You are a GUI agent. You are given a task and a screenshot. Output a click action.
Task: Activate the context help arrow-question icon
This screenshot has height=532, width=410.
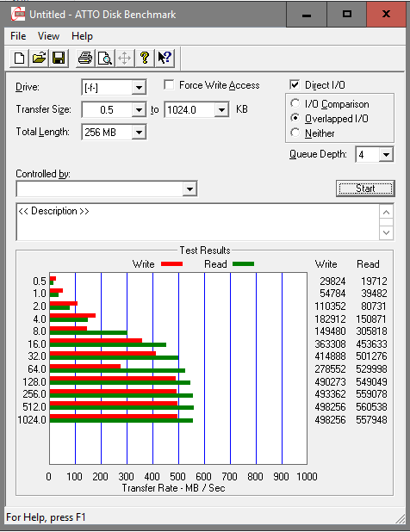(165, 58)
